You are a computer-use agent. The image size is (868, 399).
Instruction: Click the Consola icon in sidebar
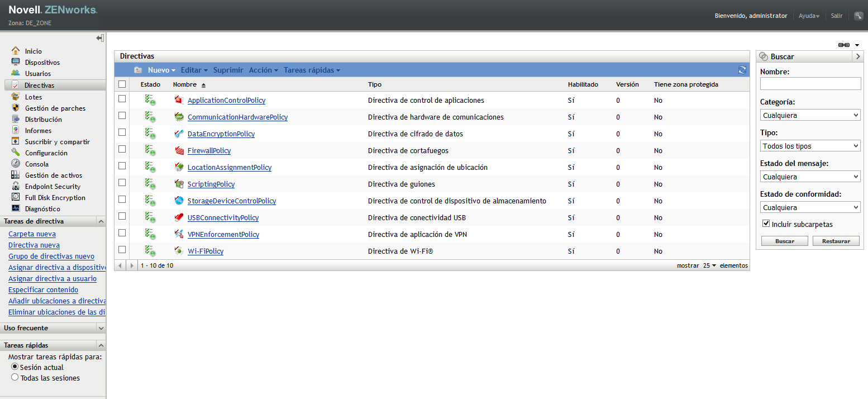point(16,164)
